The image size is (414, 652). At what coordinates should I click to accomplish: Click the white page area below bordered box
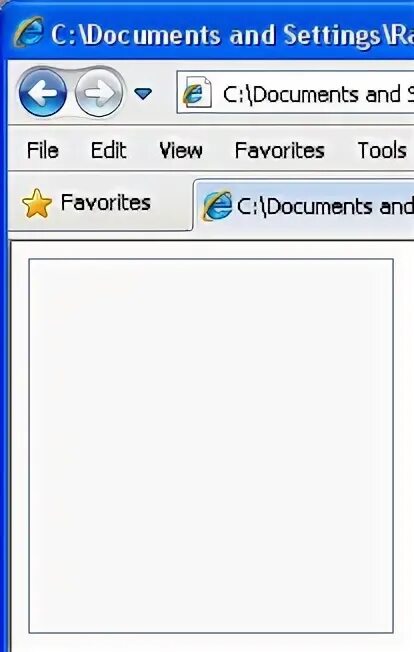(212, 643)
